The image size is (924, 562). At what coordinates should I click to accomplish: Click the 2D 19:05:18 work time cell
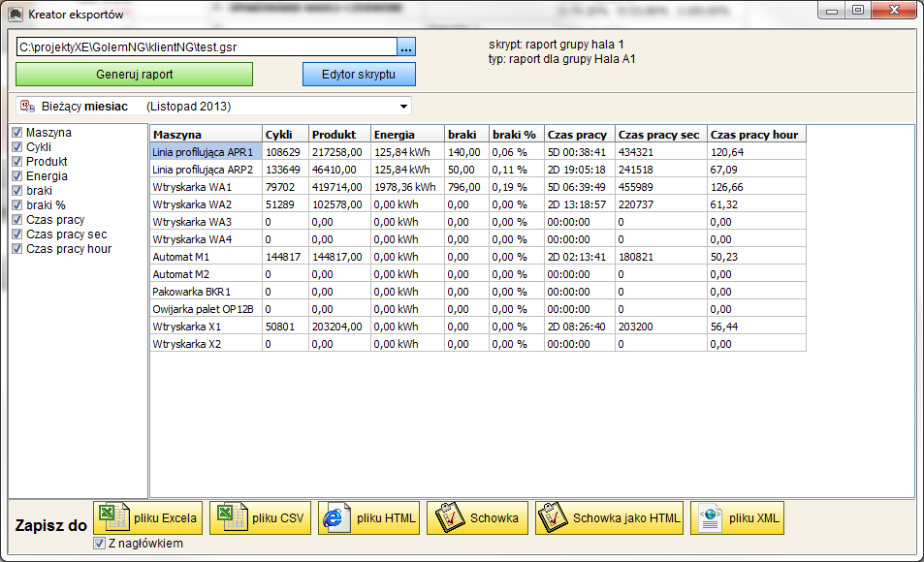point(579,170)
